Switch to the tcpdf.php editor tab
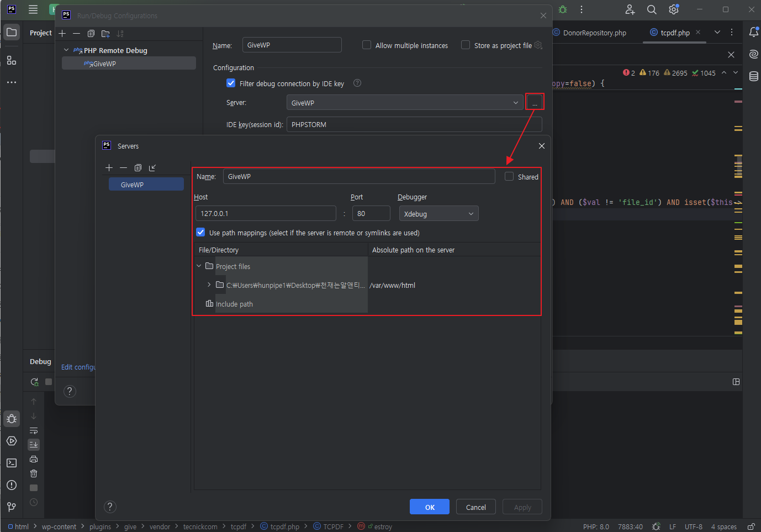 (675, 33)
